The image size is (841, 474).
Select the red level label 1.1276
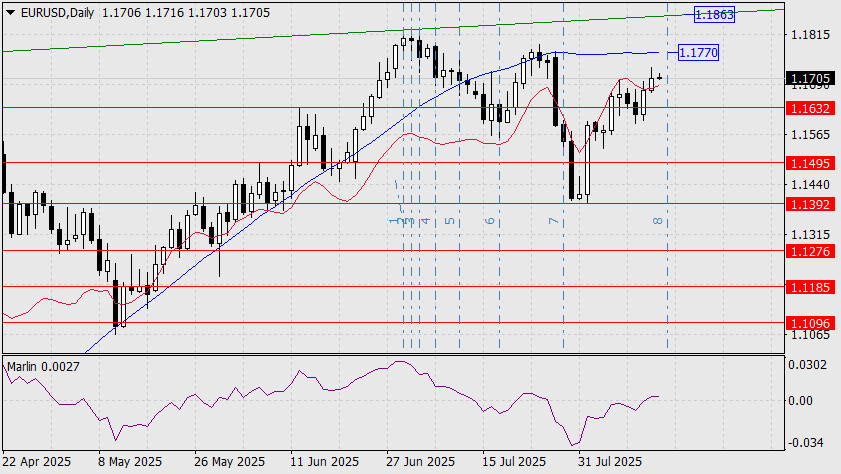coord(810,251)
